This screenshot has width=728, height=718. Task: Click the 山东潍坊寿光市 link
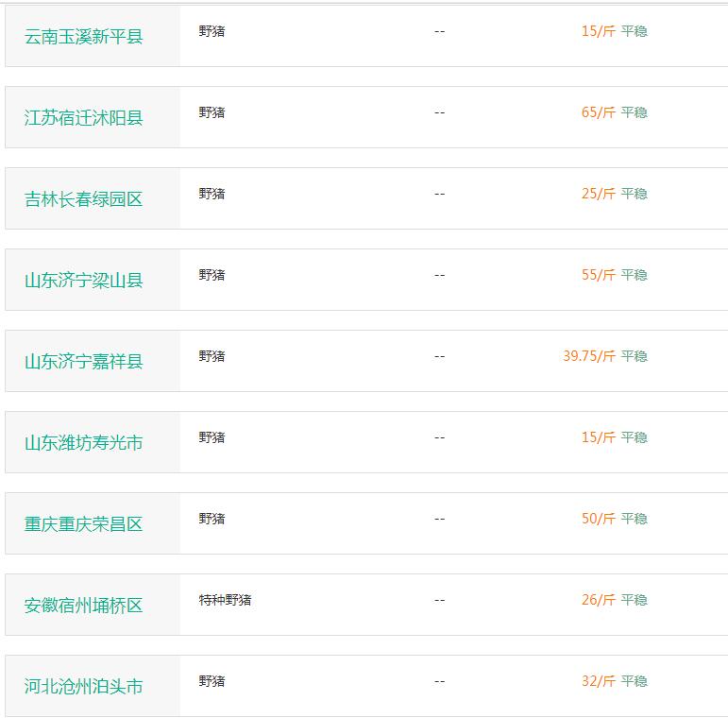click(84, 442)
